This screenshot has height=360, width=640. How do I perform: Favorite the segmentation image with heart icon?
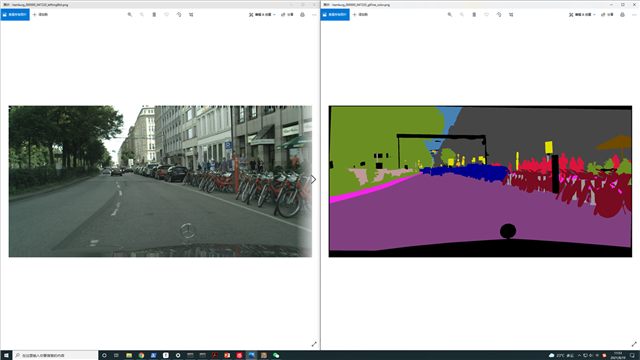pos(487,15)
